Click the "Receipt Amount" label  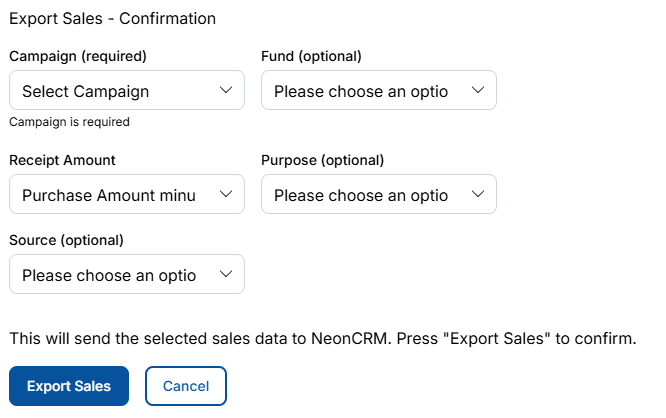[x=62, y=160]
